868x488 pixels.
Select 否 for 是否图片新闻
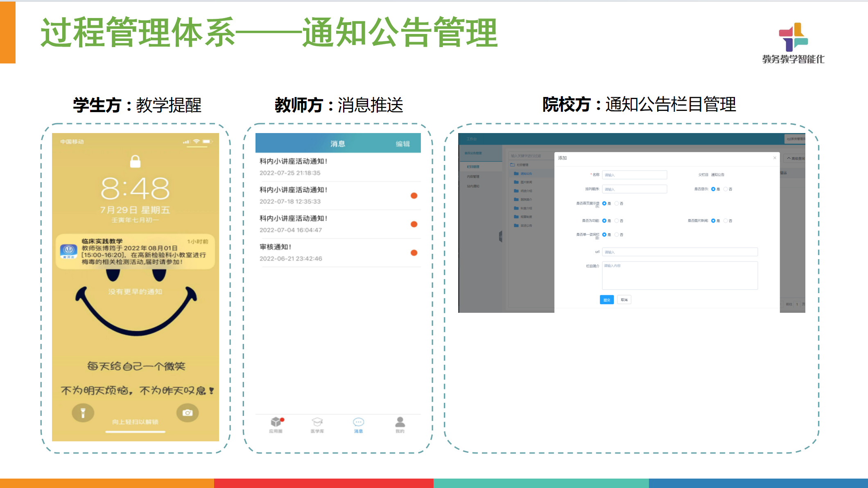pyautogui.click(x=726, y=221)
